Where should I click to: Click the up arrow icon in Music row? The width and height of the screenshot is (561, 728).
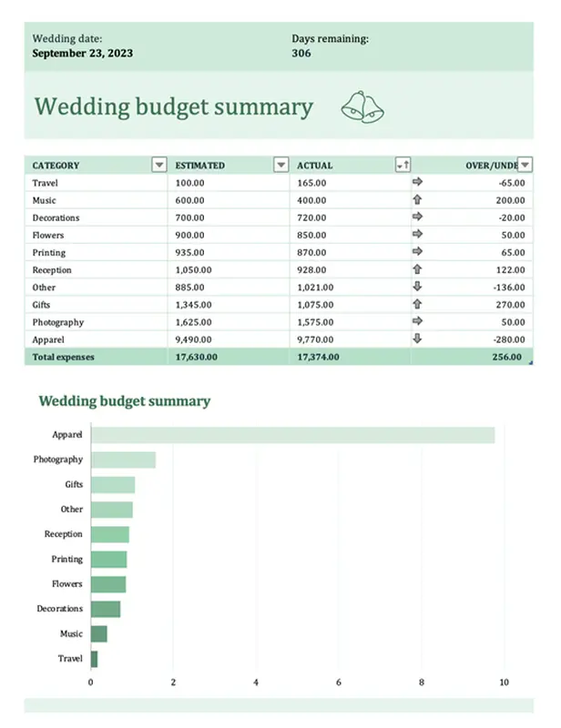tap(418, 200)
